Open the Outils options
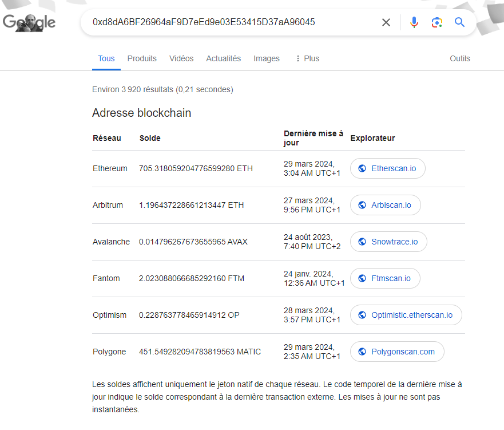 point(459,58)
